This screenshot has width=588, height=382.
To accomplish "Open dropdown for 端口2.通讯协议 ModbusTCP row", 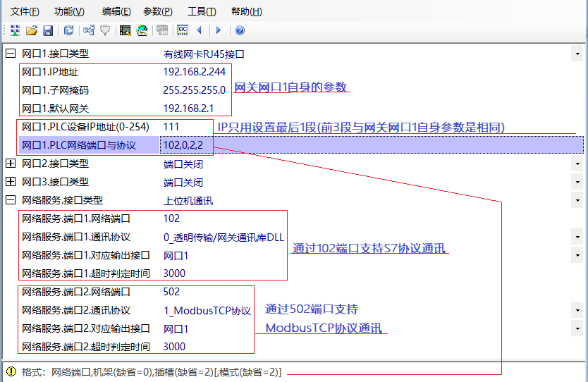I will [577, 310].
